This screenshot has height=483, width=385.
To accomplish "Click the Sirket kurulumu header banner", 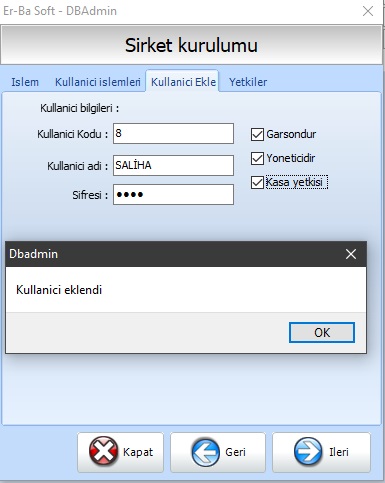I will pyautogui.click(x=191, y=45).
